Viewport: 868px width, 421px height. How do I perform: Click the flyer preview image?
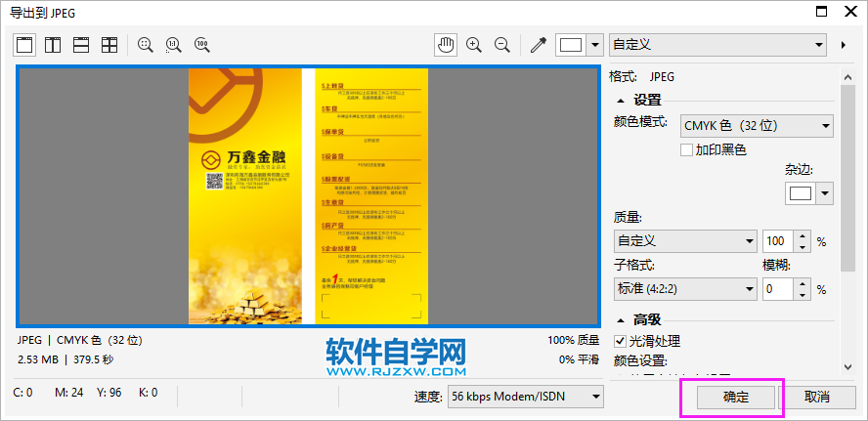coord(308,195)
